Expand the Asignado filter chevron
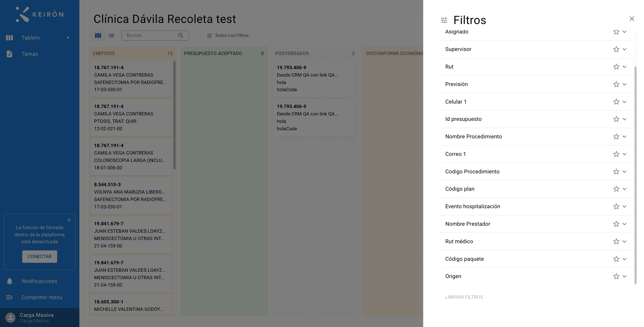This screenshot has height=327, width=644. [x=624, y=32]
